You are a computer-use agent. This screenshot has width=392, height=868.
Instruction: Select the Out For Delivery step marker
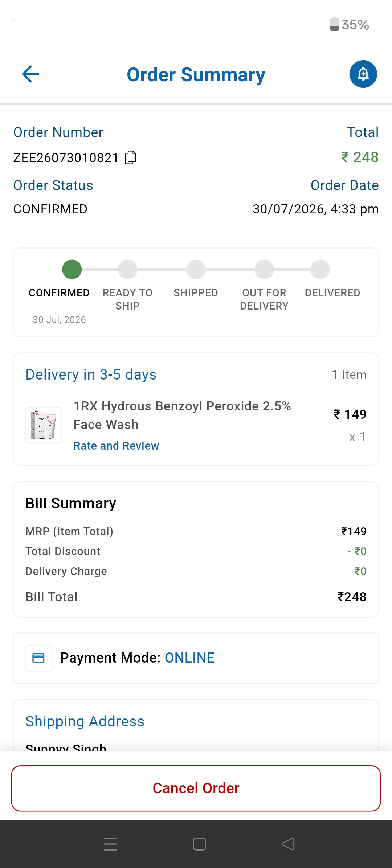264,269
